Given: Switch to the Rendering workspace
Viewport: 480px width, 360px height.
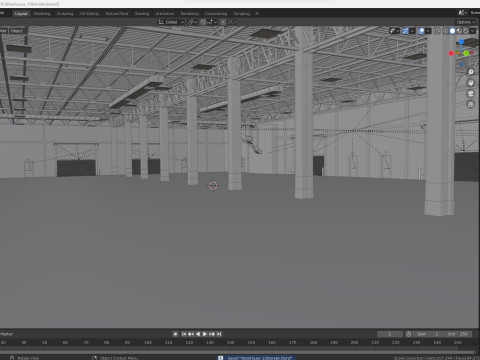Looking at the screenshot, I should click(190, 14).
